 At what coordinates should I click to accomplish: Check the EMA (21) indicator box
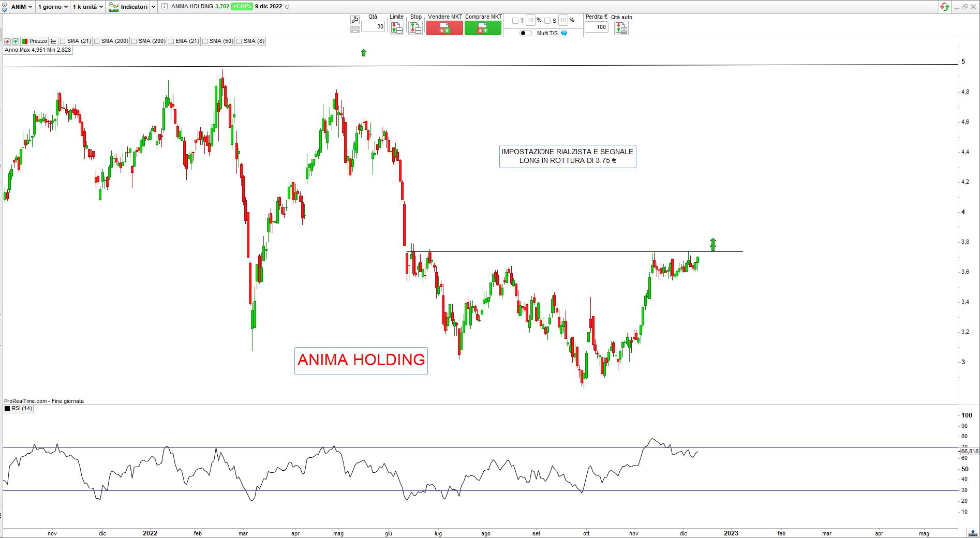pyautogui.click(x=171, y=41)
